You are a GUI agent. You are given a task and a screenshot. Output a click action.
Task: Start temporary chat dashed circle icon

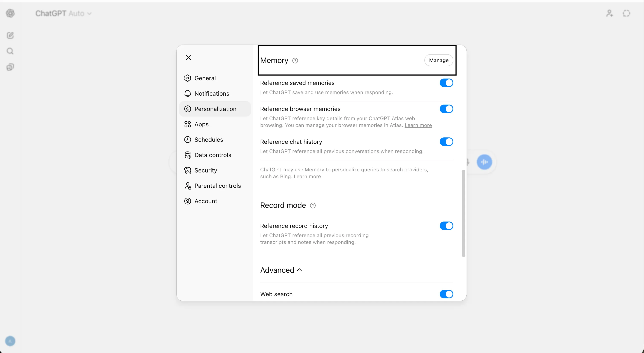[626, 13]
